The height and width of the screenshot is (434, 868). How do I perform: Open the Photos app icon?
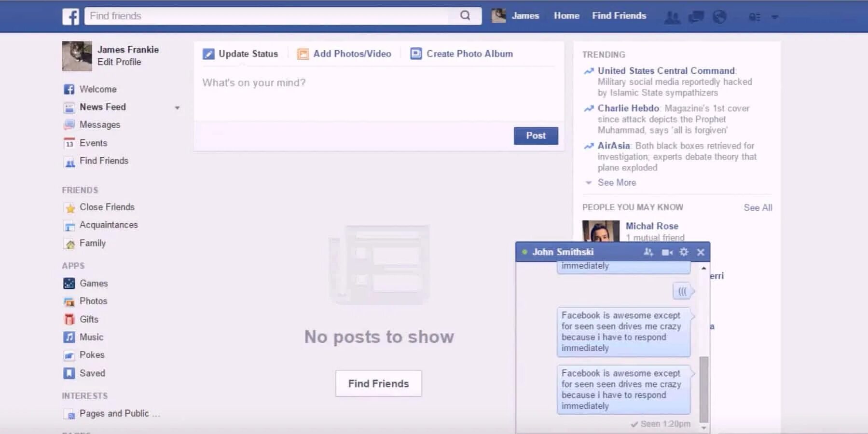(x=69, y=301)
